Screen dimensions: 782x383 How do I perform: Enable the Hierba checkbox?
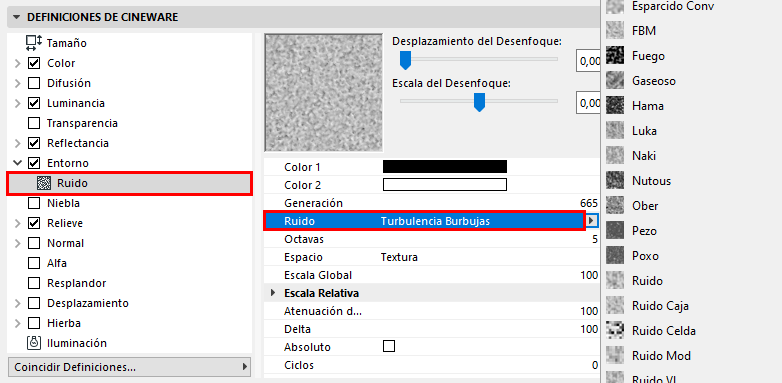[34, 323]
